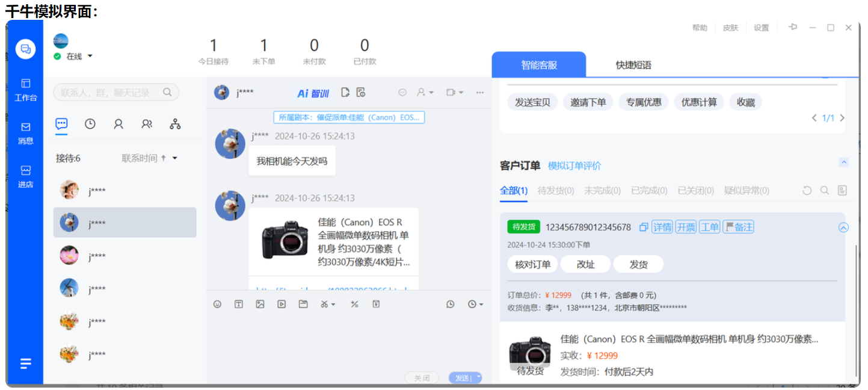The height and width of the screenshot is (390, 868).
Task: Click the text format T icon
Action: (x=239, y=304)
